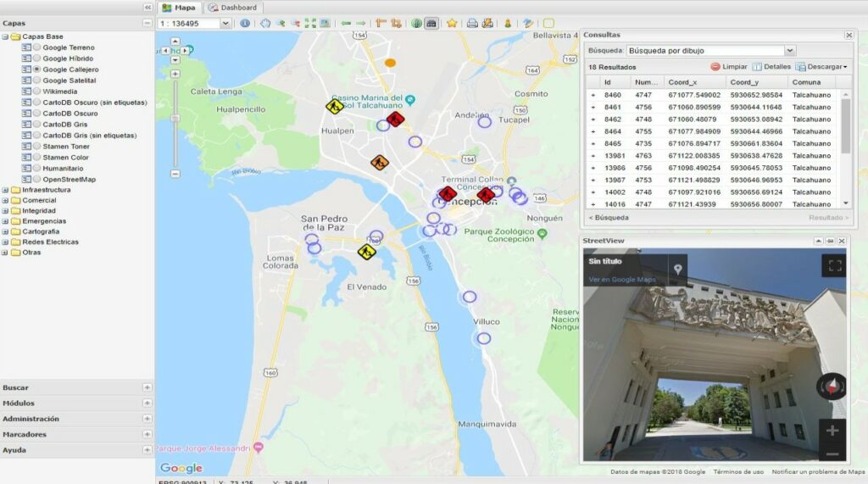Expand the Redes Electricas folder

coord(5,242)
